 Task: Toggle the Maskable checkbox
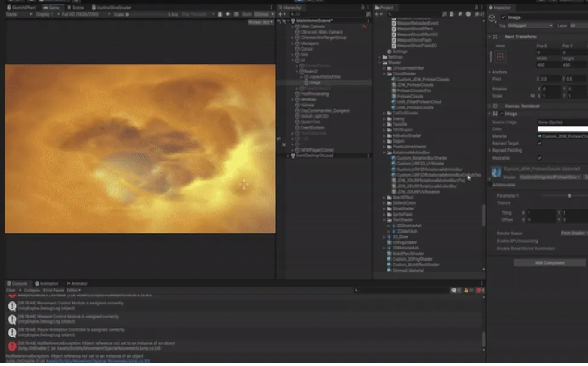[x=540, y=157]
